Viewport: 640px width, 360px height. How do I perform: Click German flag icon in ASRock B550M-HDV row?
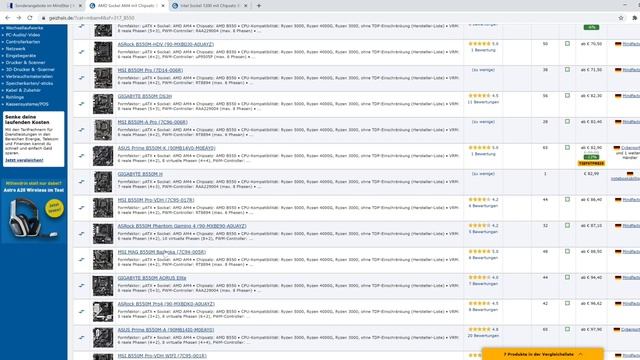tap(618, 44)
